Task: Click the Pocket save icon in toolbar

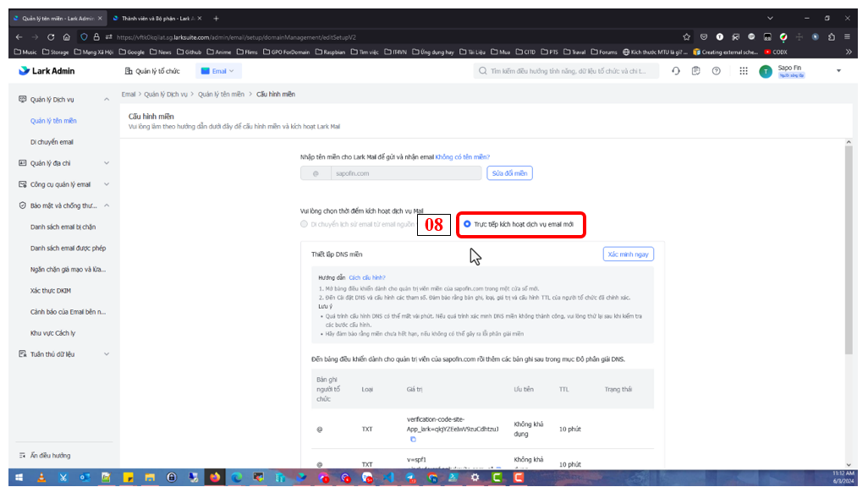Action: 704,37
